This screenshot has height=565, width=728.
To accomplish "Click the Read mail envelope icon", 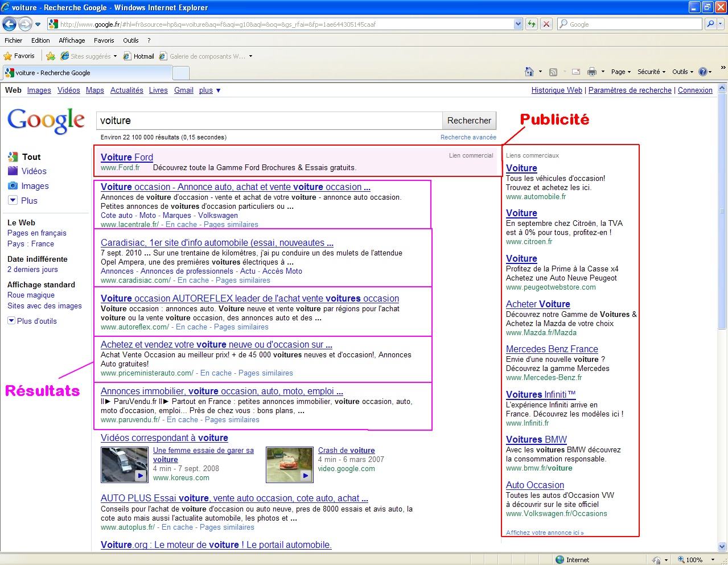I will pyautogui.click(x=576, y=72).
